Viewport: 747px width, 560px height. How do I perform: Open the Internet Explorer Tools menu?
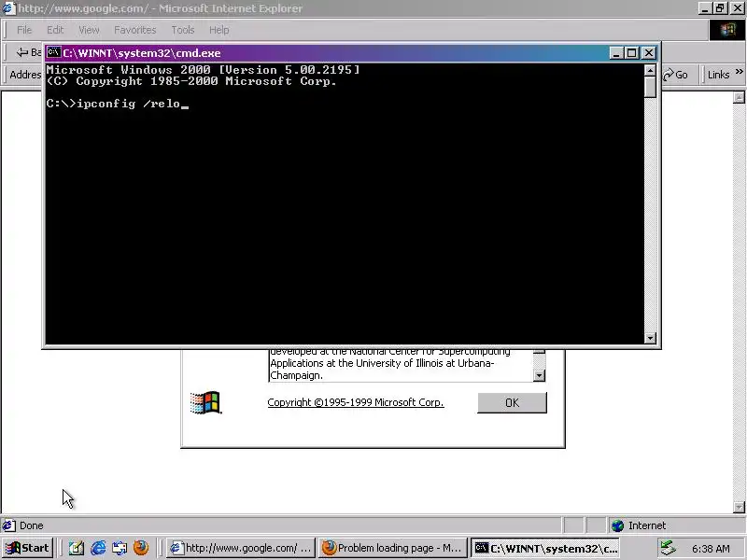[x=183, y=30]
